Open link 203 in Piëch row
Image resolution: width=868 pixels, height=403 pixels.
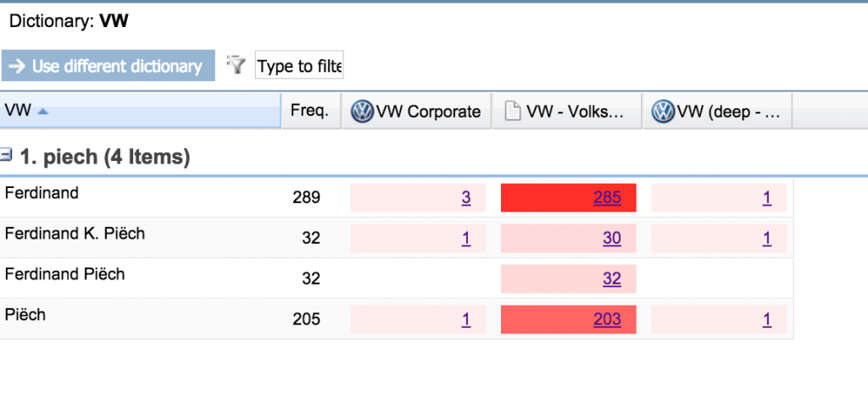click(607, 319)
